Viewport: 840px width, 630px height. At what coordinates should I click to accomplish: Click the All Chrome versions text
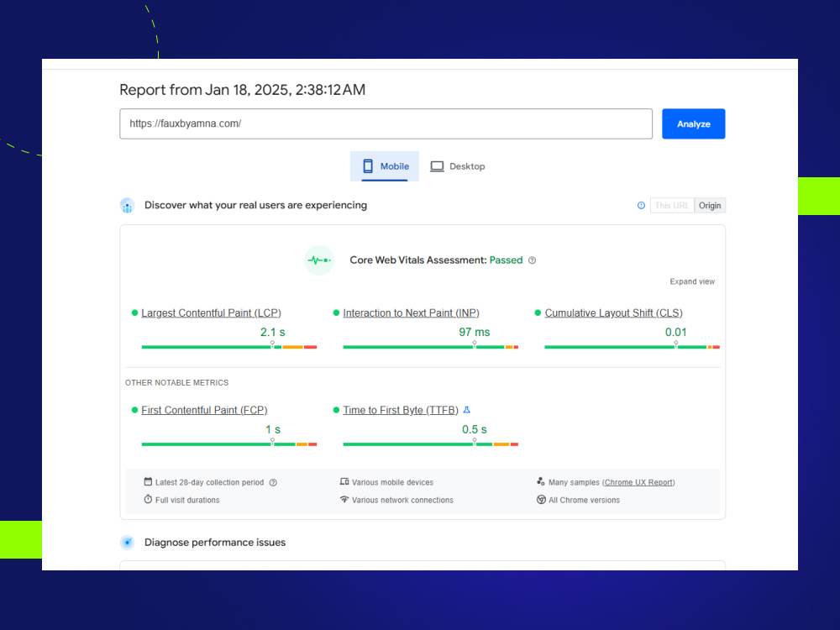tap(584, 501)
